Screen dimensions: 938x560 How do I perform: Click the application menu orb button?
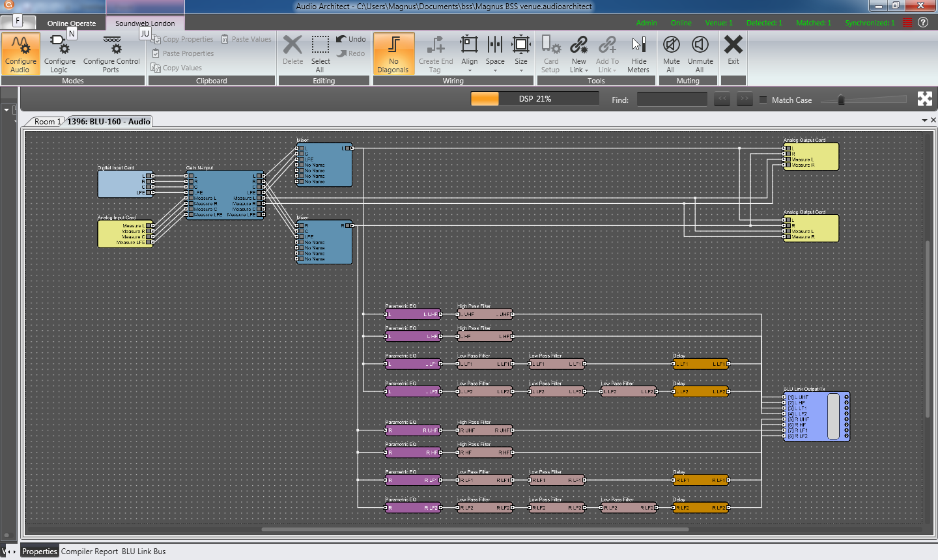click(8, 6)
